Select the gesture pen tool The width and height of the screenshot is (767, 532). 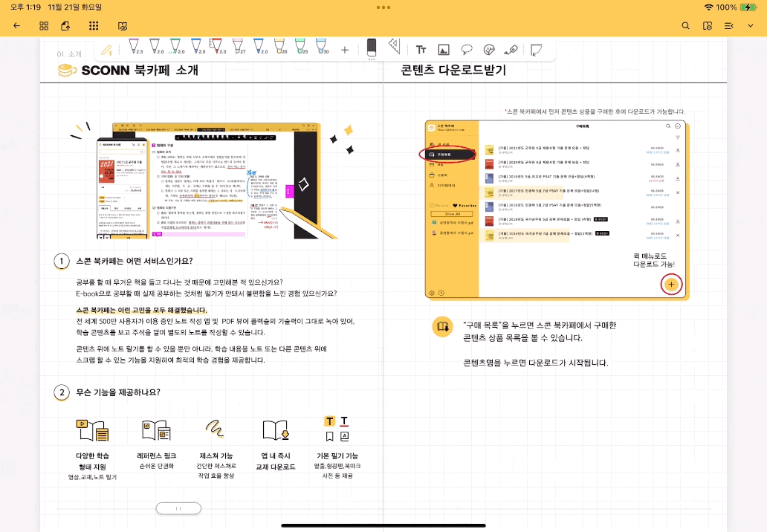(x=106, y=49)
